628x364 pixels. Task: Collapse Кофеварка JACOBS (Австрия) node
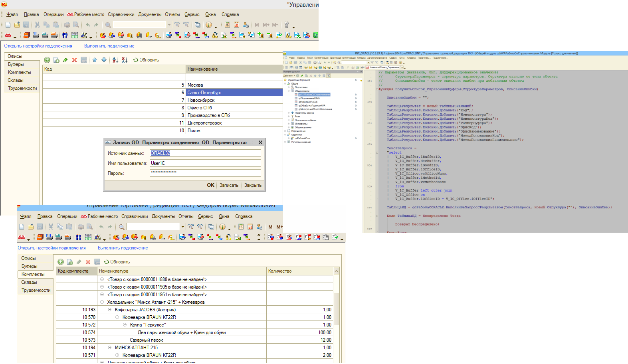(109, 310)
